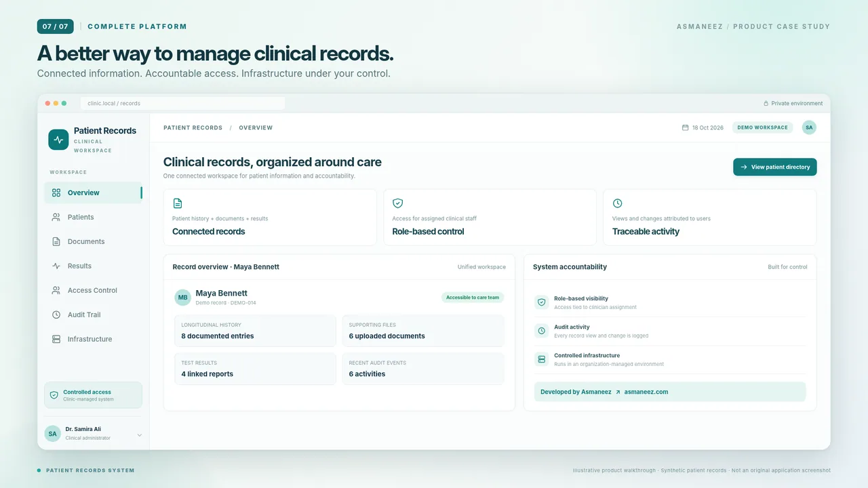Click the PATIENT RECORDS breadcrumb
The image size is (868, 488).
(x=193, y=127)
